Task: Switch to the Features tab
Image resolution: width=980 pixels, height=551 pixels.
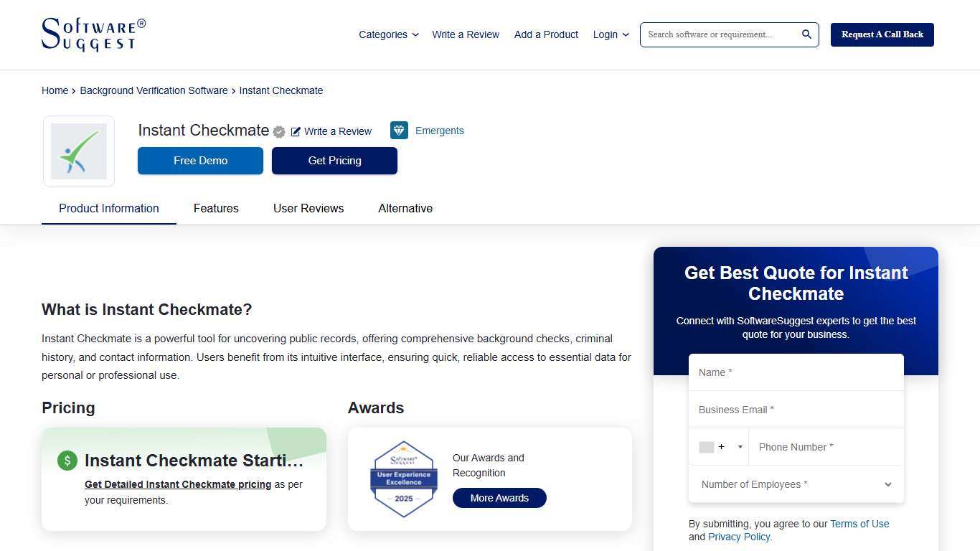Action: pyautogui.click(x=216, y=208)
